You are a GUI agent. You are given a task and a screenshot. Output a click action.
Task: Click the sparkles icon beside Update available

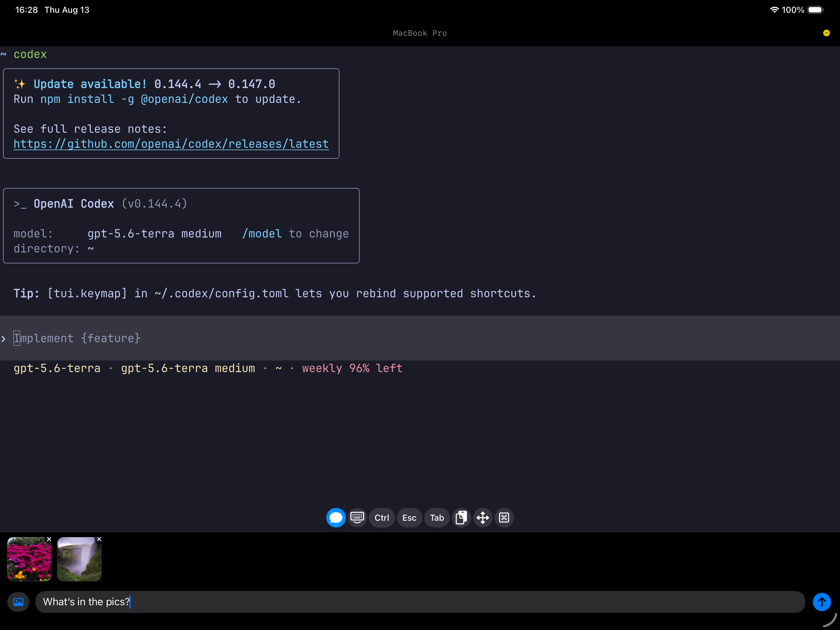(x=20, y=84)
